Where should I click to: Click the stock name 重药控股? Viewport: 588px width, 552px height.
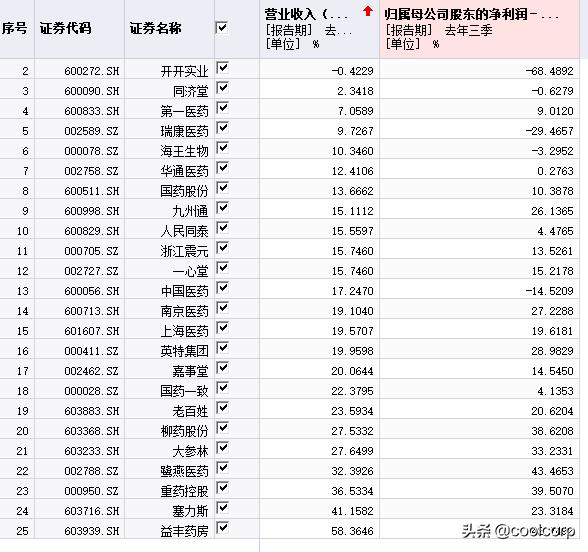pyautogui.click(x=184, y=491)
